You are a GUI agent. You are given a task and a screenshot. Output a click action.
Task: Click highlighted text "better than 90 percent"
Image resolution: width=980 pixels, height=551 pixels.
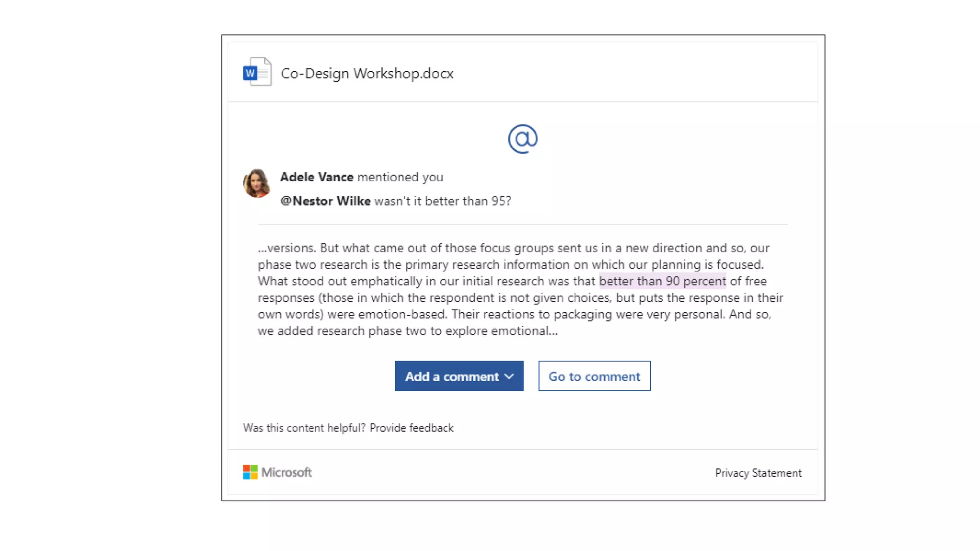pyautogui.click(x=662, y=281)
